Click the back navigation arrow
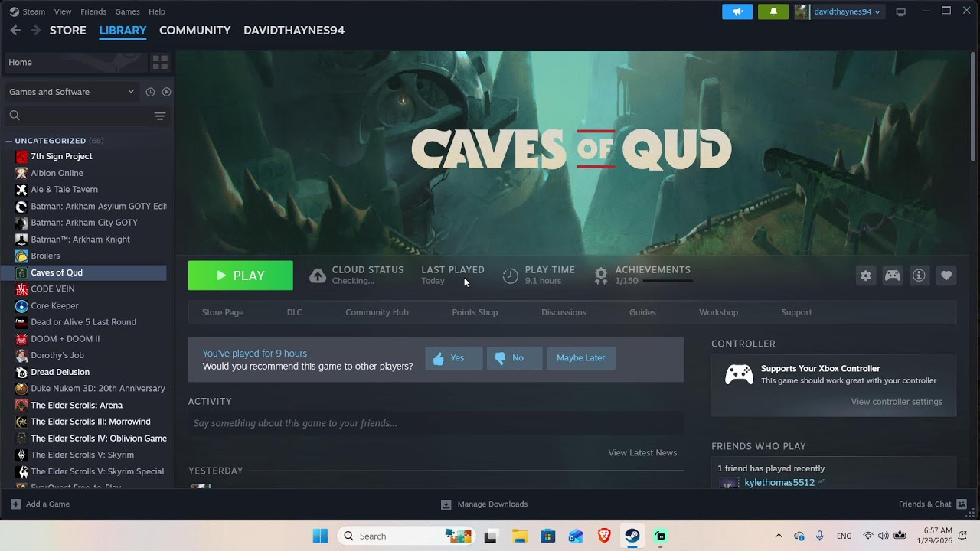This screenshot has height=551, width=980. coord(15,31)
